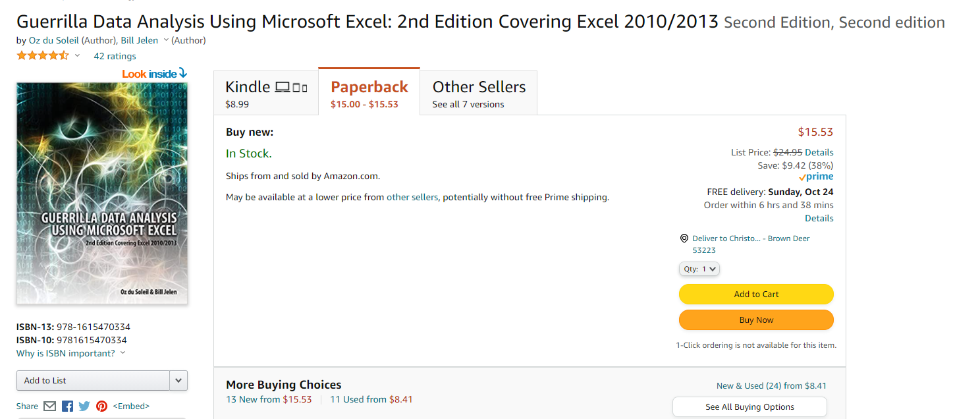Expand the Bill Jelen author chevron
Image resolution: width=980 pixels, height=419 pixels.
[x=166, y=40]
